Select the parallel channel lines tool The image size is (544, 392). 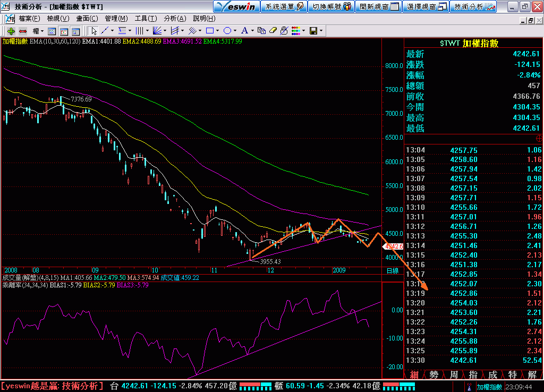pos(174,31)
